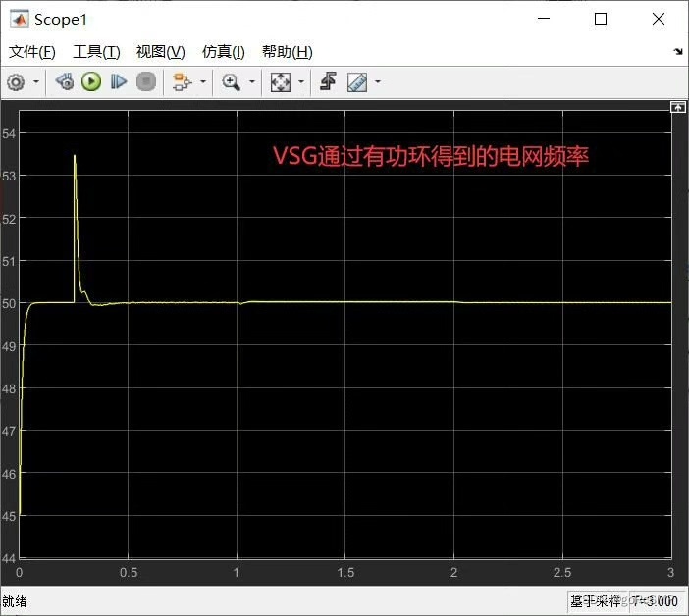
Task: Open scope configuration properties gear
Action: click(x=17, y=82)
